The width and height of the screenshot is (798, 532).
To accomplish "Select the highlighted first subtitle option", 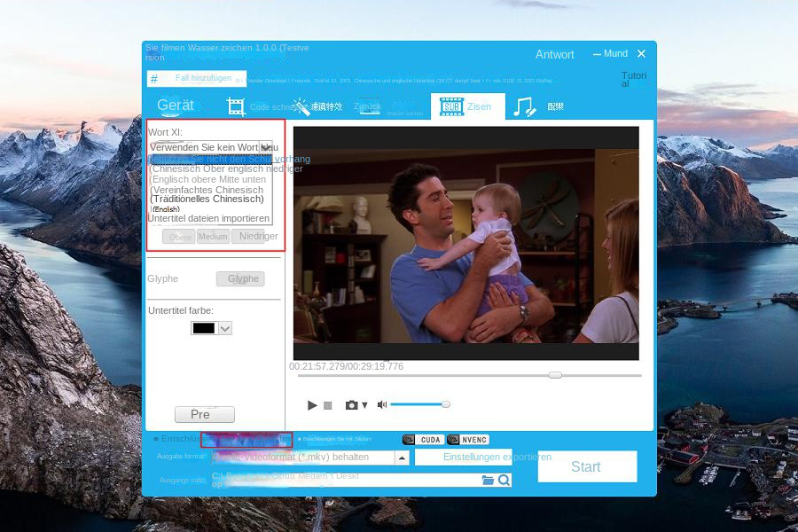I will coord(211,159).
